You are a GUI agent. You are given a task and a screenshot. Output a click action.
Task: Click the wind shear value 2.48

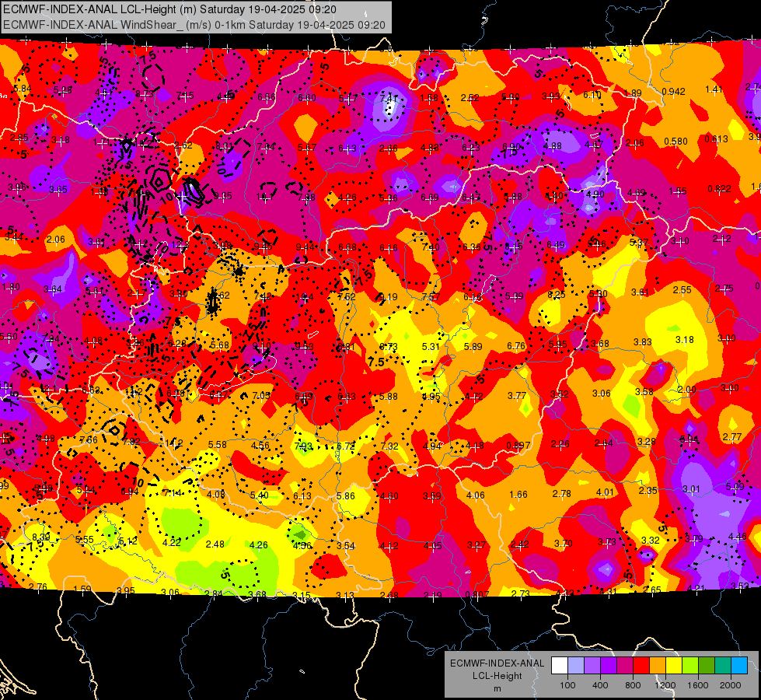click(x=215, y=544)
